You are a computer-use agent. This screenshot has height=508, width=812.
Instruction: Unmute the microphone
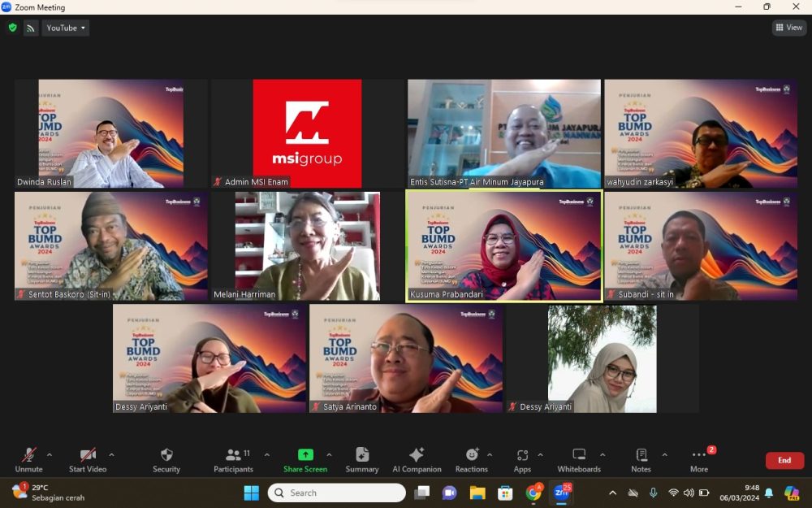click(x=28, y=459)
